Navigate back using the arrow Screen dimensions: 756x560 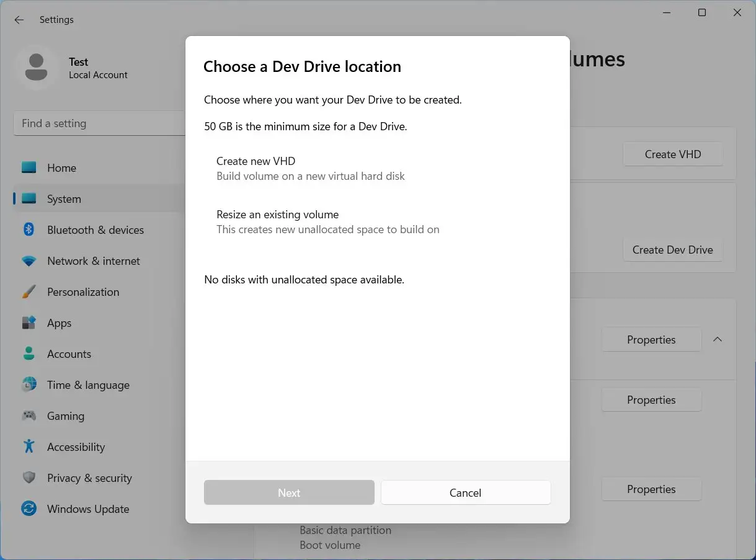[x=19, y=19]
